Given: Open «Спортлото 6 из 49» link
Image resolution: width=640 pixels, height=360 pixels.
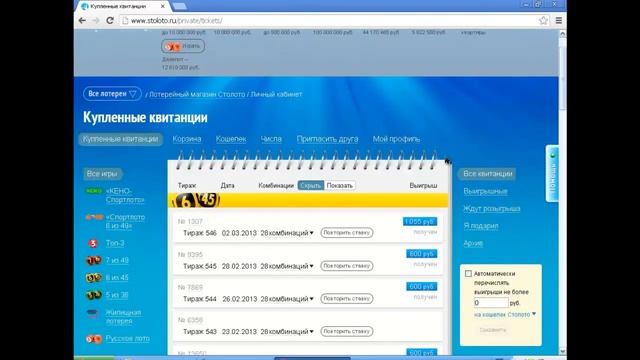Looking at the screenshot, I should pyautogui.click(x=125, y=222).
